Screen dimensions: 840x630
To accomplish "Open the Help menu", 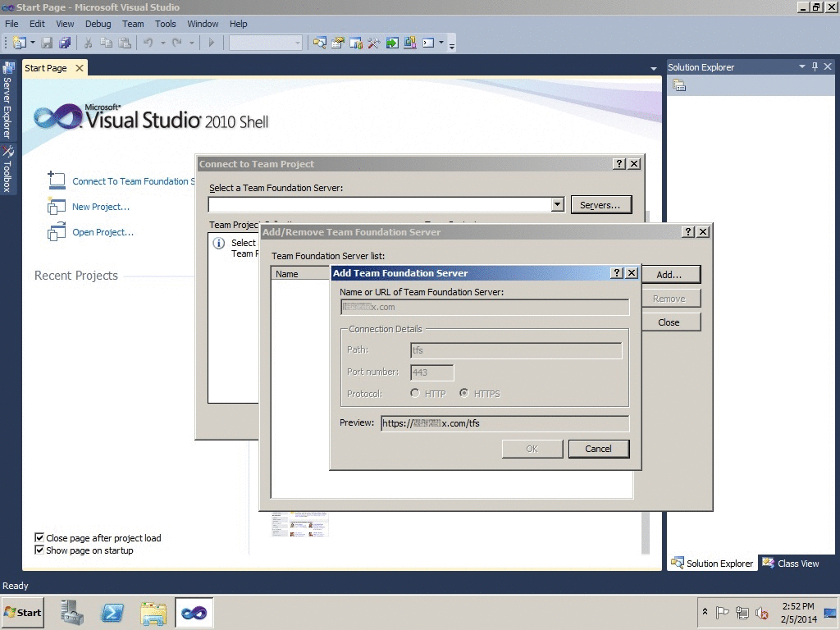I will coord(239,24).
